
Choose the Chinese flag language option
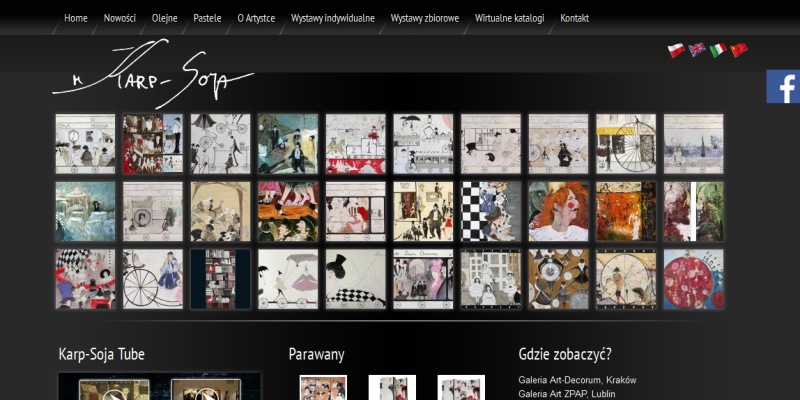[739, 50]
